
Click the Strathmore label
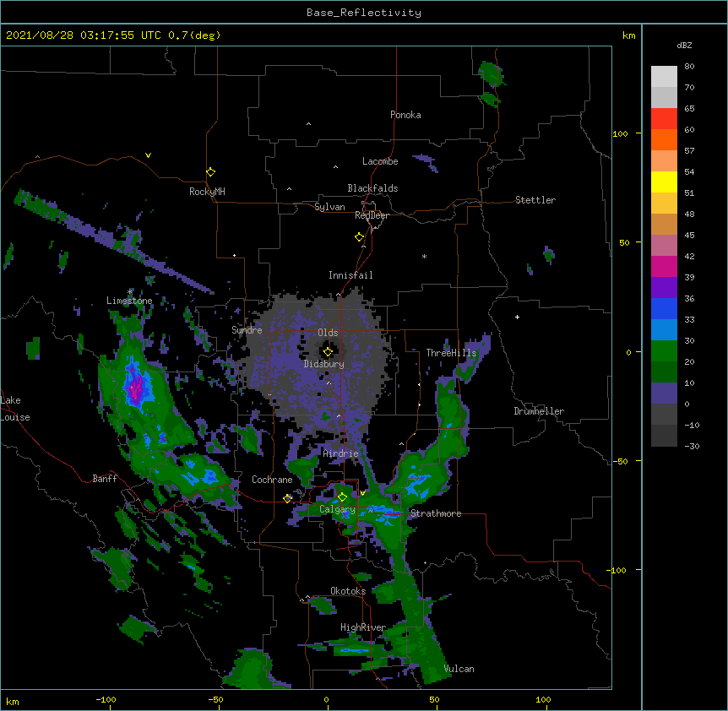pyautogui.click(x=436, y=513)
